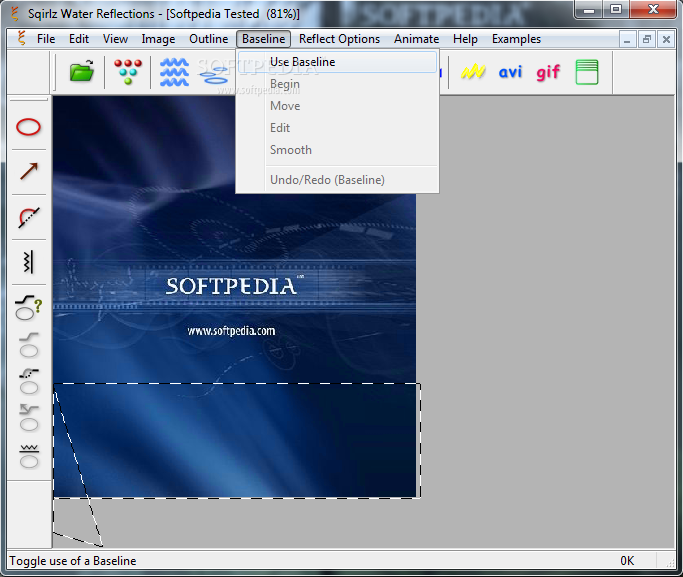Select the blue water waves icon
The image size is (683, 577).
tap(174, 72)
